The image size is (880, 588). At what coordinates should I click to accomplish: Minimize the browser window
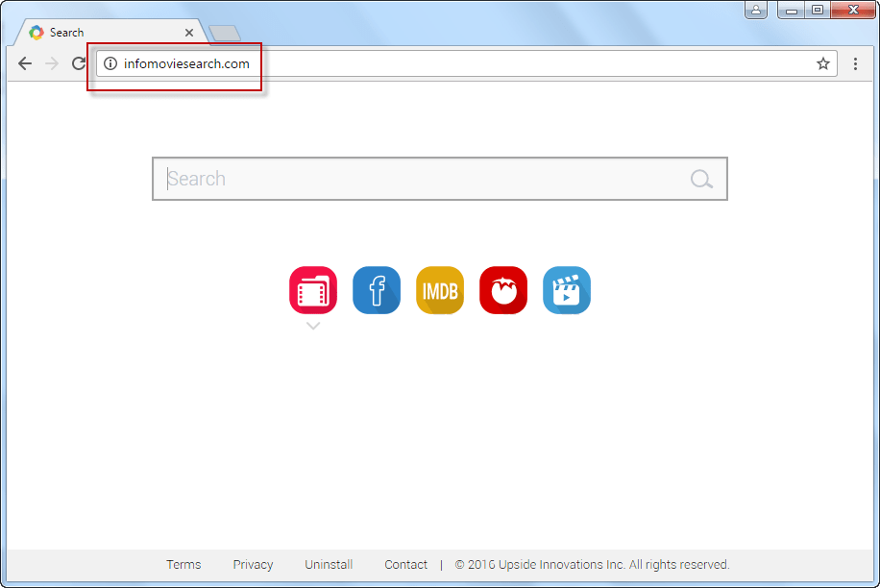[792, 11]
